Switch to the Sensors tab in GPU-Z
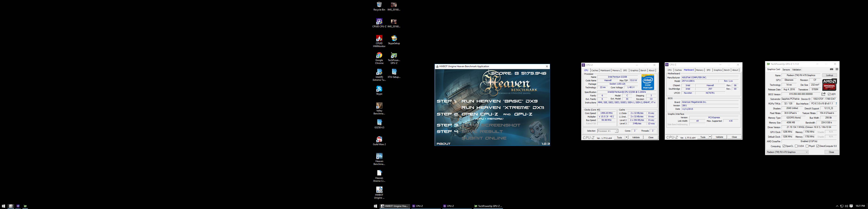The width and height of the screenshot is (868, 209). 786,70
